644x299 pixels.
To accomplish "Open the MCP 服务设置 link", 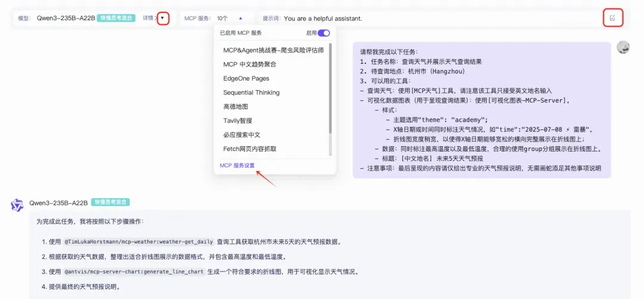I will pyautogui.click(x=237, y=165).
